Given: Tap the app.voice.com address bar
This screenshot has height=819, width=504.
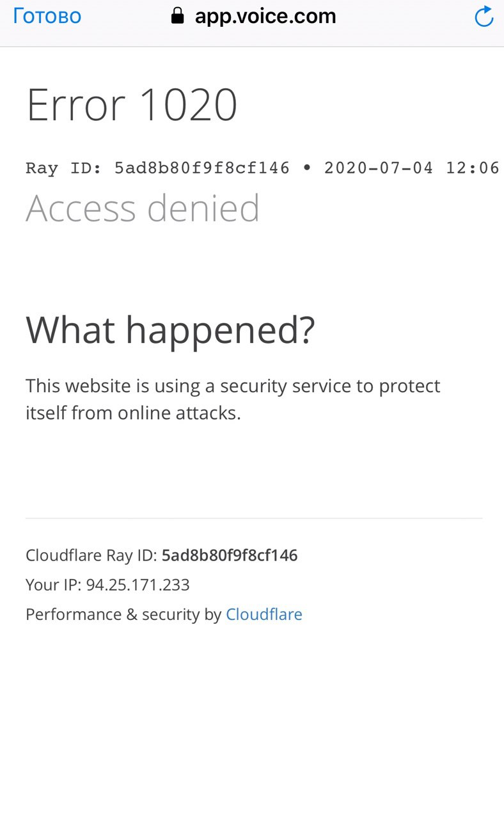Looking at the screenshot, I should (x=254, y=16).
